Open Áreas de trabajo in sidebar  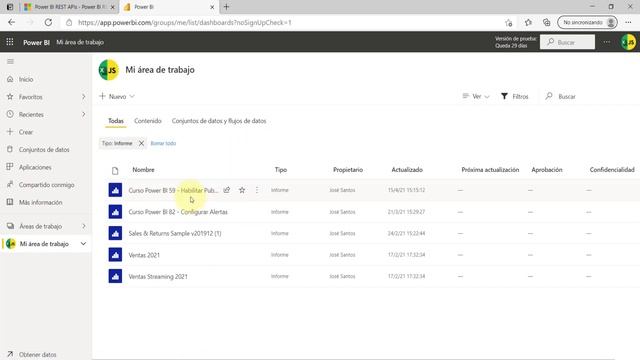click(x=40, y=226)
